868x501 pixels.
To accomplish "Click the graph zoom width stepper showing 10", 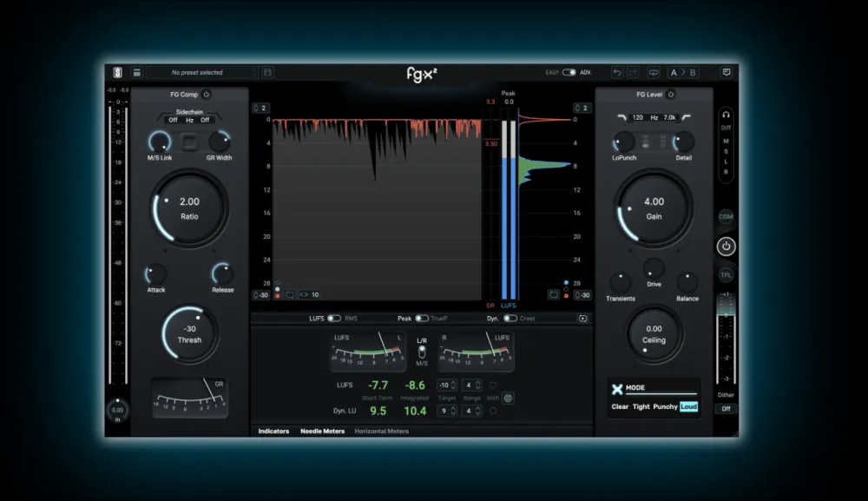I will (310, 295).
